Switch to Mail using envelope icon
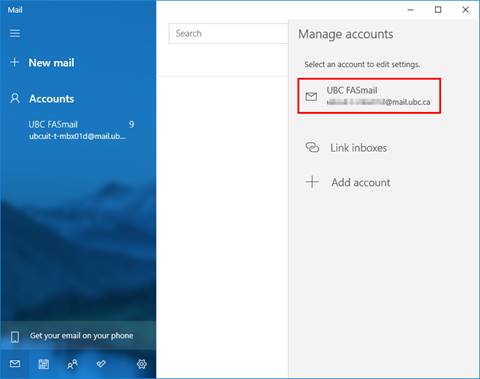Screen dimensions: 480x379 15,364
